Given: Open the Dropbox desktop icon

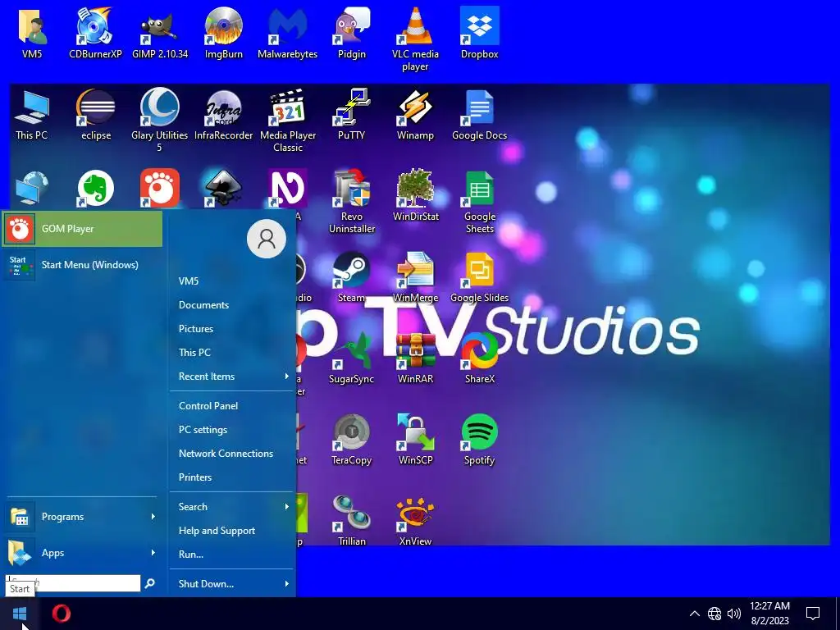Looking at the screenshot, I should pyautogui.click(x=479, y=33).
